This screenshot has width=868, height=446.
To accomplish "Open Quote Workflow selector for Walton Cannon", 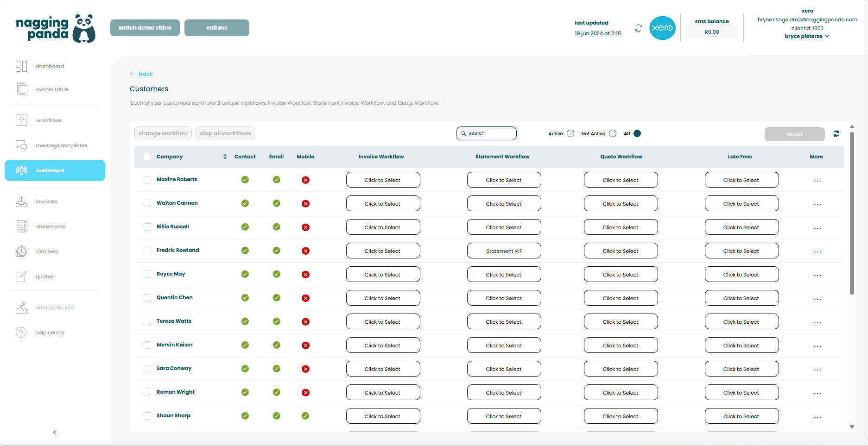I will [x=621, y=203].
